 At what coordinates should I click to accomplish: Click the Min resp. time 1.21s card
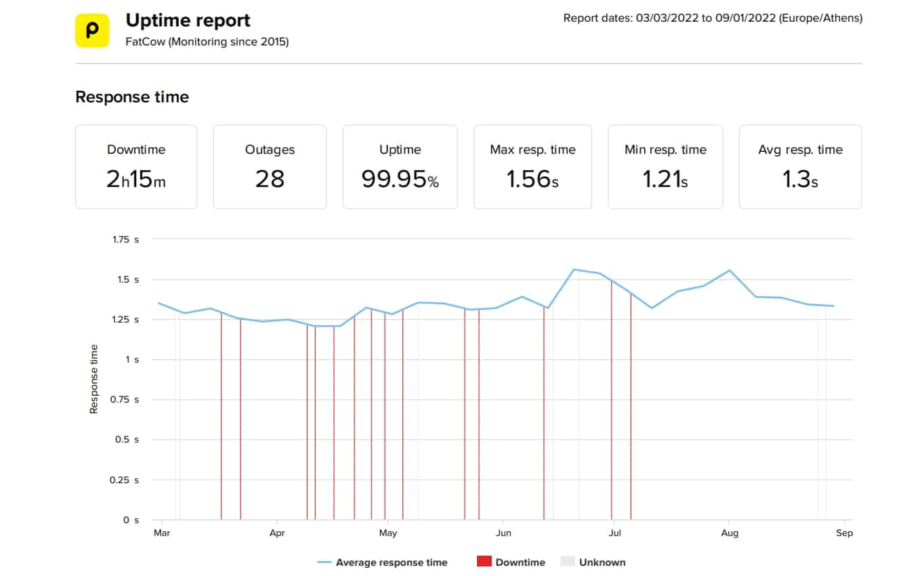click(665, 167)
